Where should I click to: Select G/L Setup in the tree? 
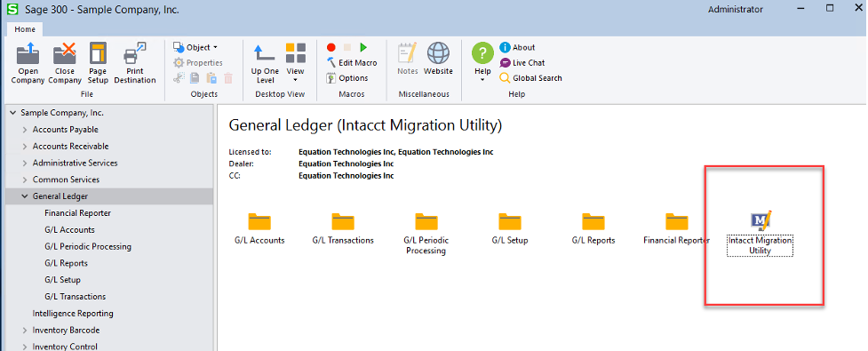point(62,280)
